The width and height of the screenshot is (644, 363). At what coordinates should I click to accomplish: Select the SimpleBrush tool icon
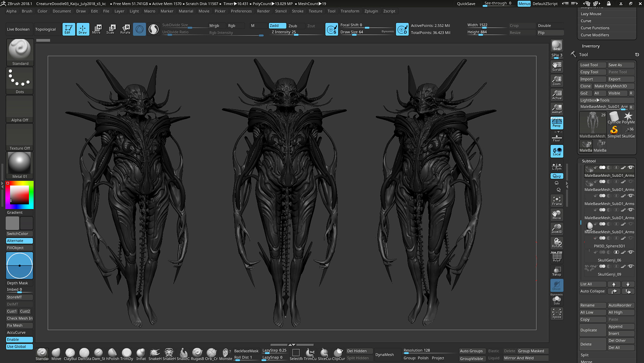point(614,131)
